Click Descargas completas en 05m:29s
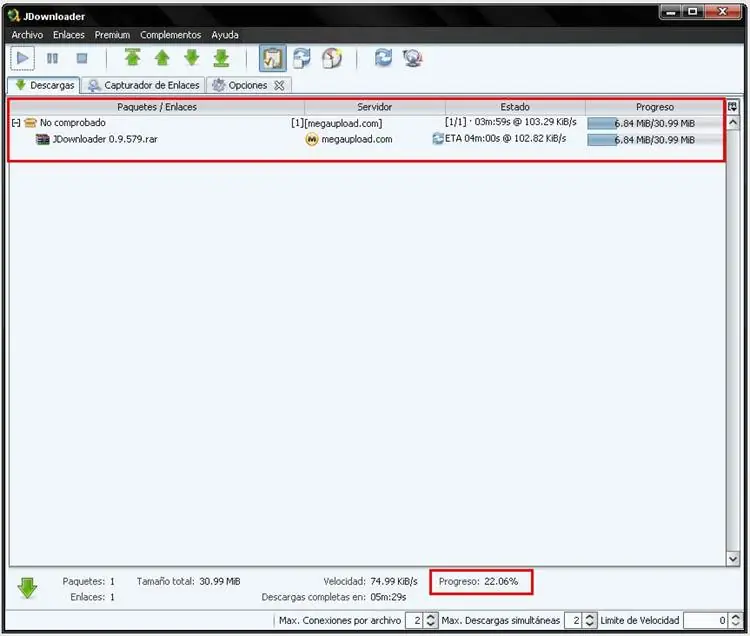The image size is (750, 636). [333, 597]
